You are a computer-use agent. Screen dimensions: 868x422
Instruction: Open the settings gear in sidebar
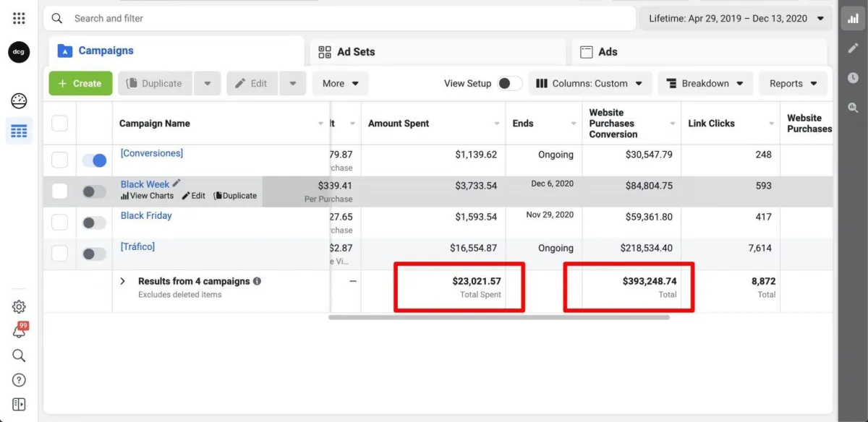click(x=19, y=307)
